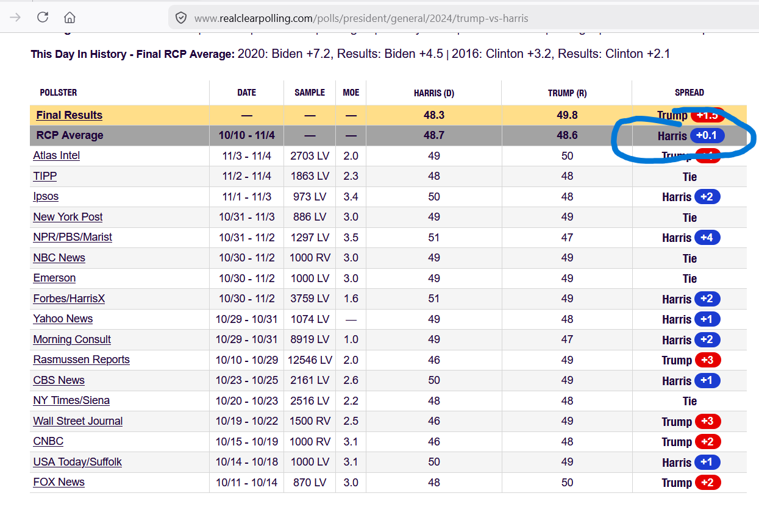Click the Yahoo News Harris +1 badge
This screenshot has width=759, height=532.
707,319
